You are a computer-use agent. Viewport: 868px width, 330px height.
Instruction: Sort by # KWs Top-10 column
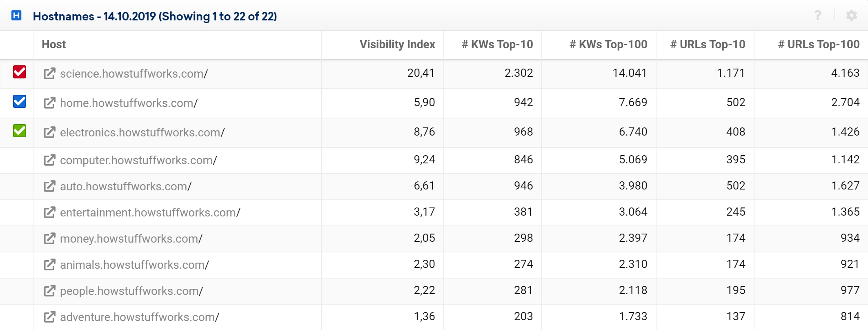pyautogui.click(x=497, y=44)
